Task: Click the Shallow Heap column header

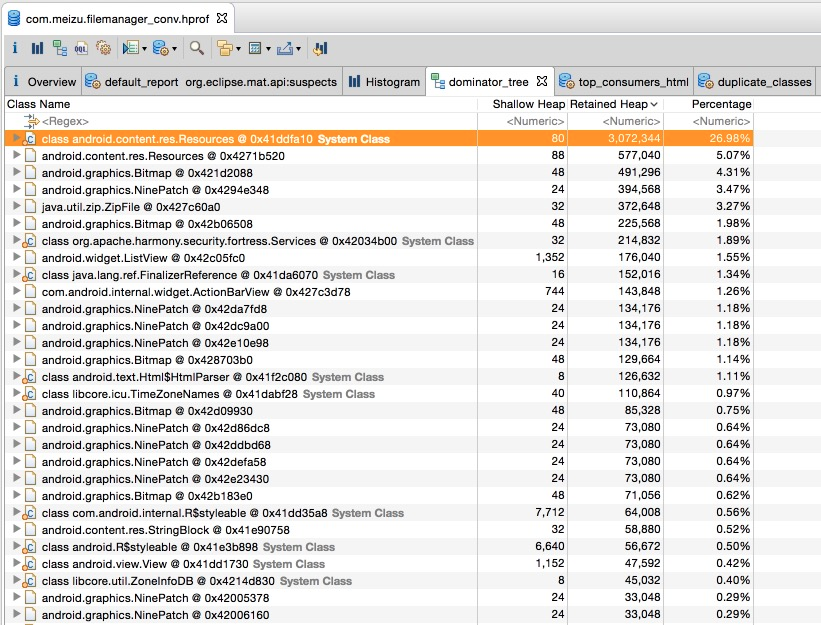Action: (x=528, y=104)
